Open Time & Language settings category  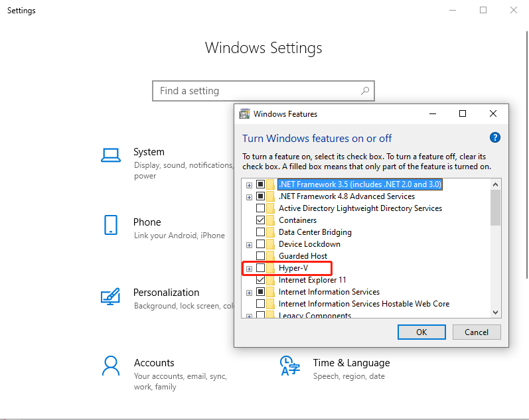335,368
